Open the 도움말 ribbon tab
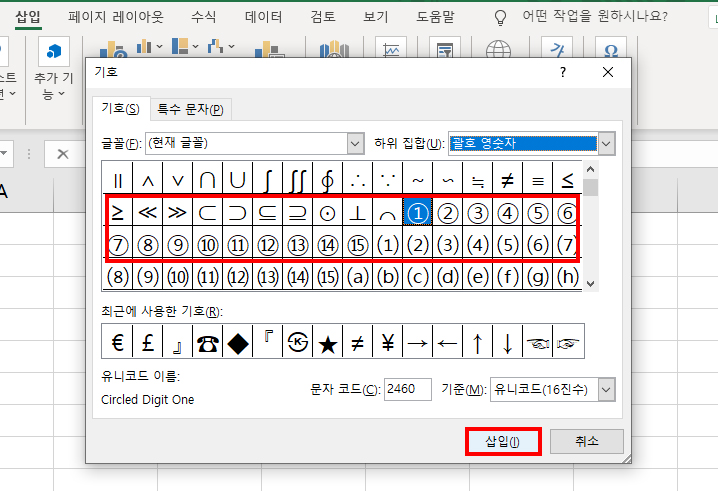 click(x=435, y=17)
